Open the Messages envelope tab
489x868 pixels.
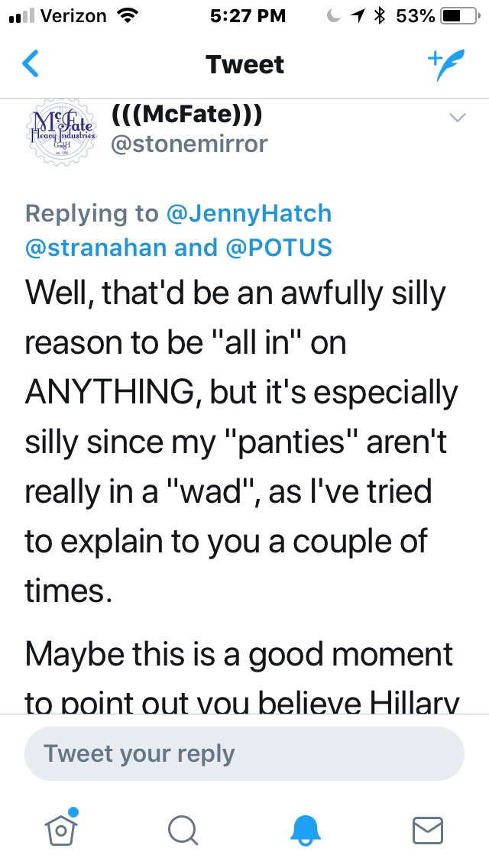tap(427, 829)
